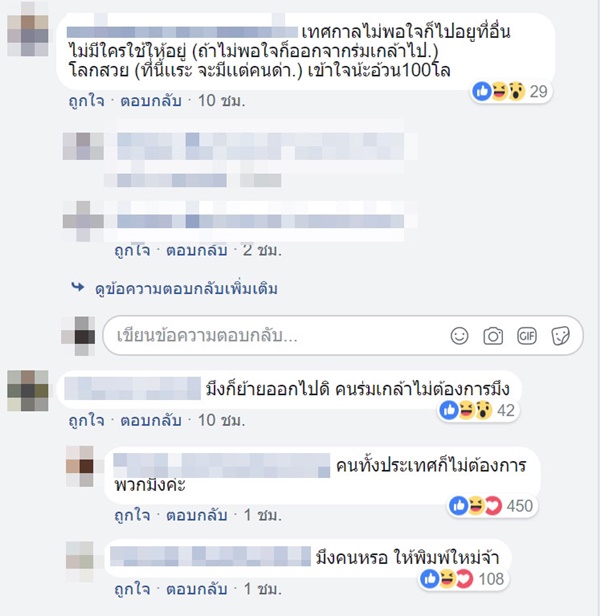Expand more replies with arrow link
Viewport: 600px width, 616px height.
tap(175, 289)
